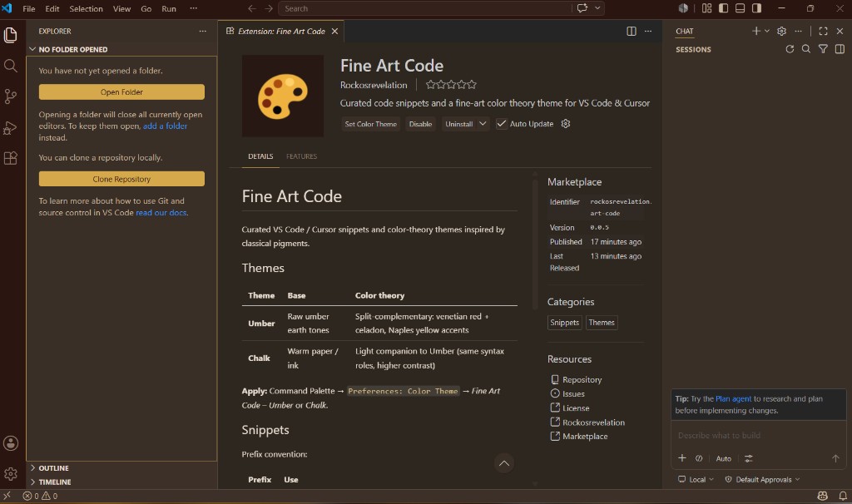852x504 pixels.
Task: Add context with the chat plus icon
Action: pos(682,458)
